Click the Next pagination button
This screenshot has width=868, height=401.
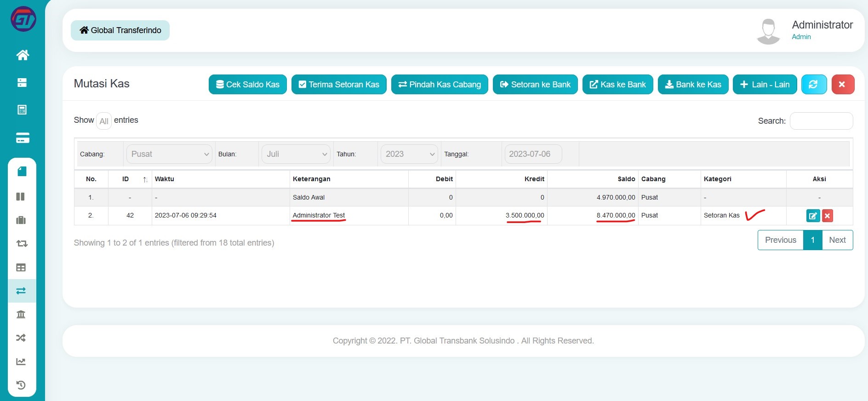(x=837, y=240)
